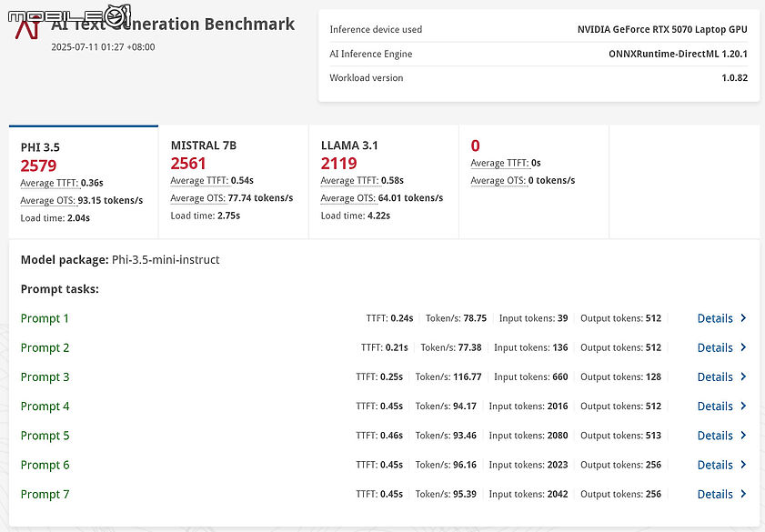765x532 pixels.
Task: Click Prompt 7 'Token/s: 95.39' value
Action: click(446, 494)
